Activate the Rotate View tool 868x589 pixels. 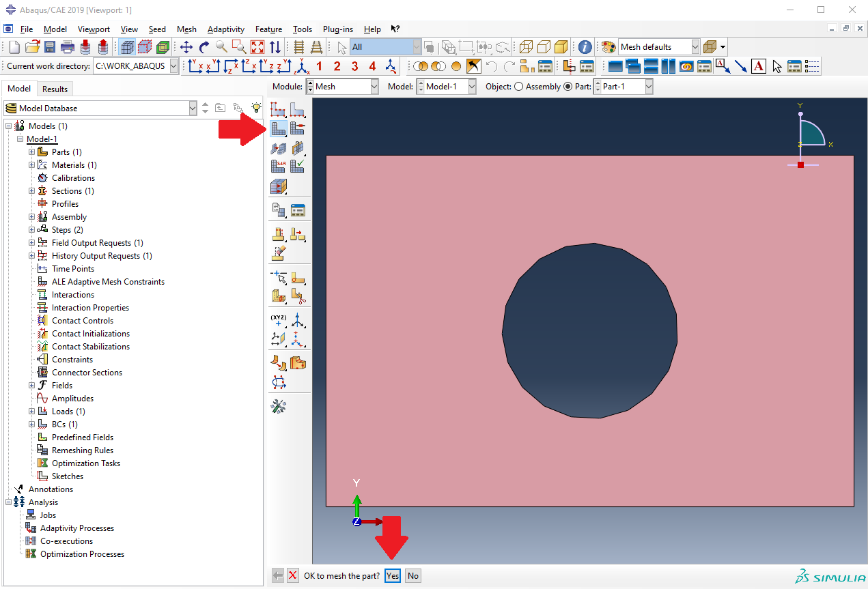point(204,47)
